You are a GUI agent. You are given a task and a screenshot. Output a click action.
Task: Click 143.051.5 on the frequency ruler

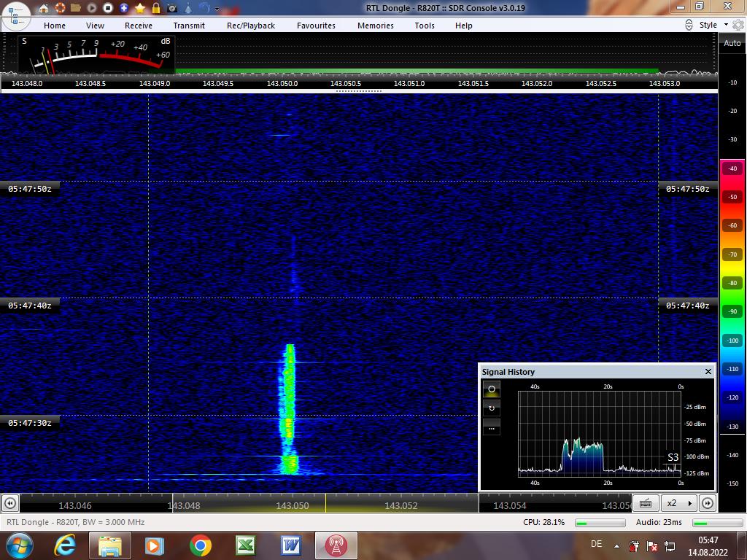pos(473,83)
